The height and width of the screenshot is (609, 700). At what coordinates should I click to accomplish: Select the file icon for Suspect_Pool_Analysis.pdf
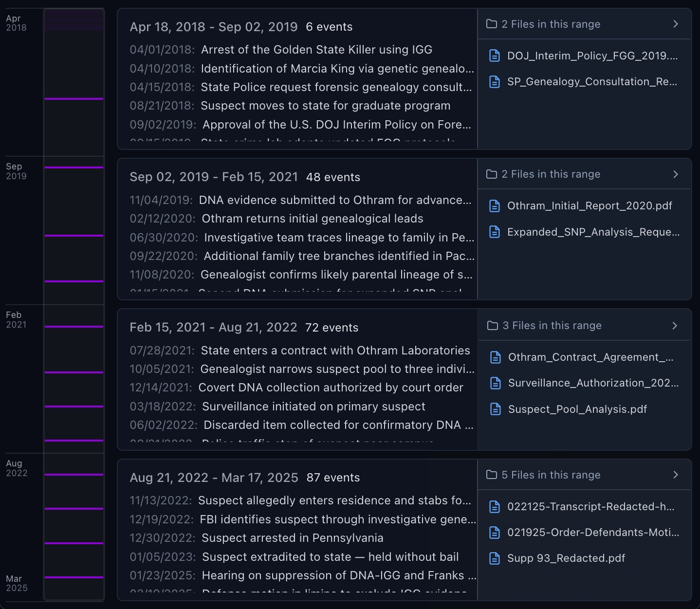tap(496, 409)
